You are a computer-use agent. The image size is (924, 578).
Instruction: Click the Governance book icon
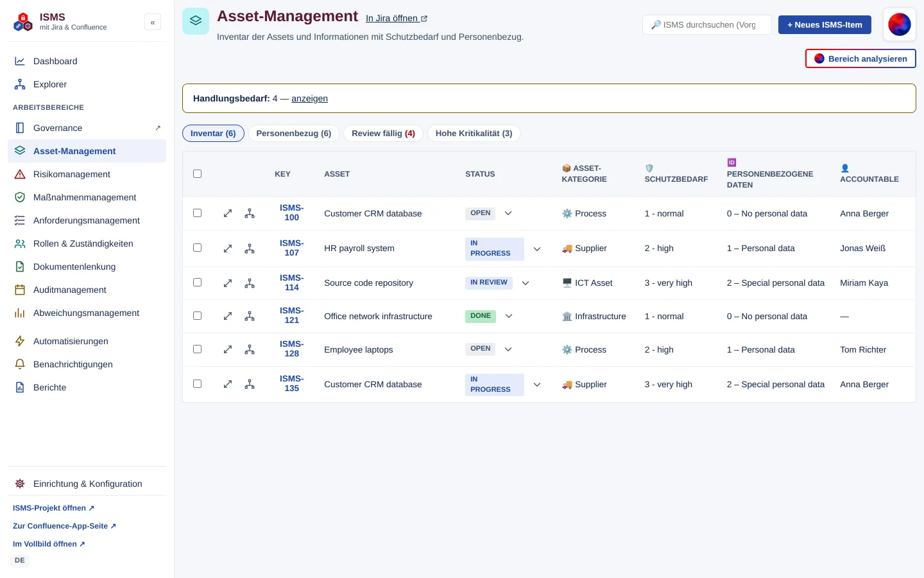(x=20, y=128)
